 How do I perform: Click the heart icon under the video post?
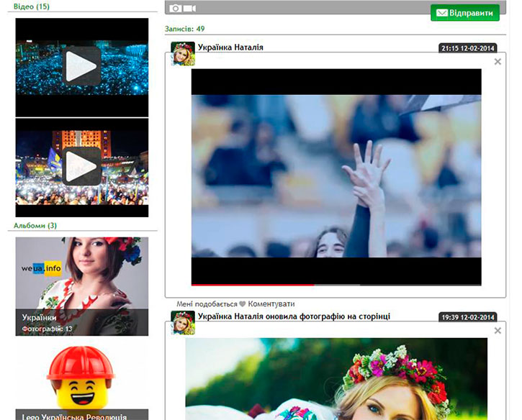tap(243, 304)
